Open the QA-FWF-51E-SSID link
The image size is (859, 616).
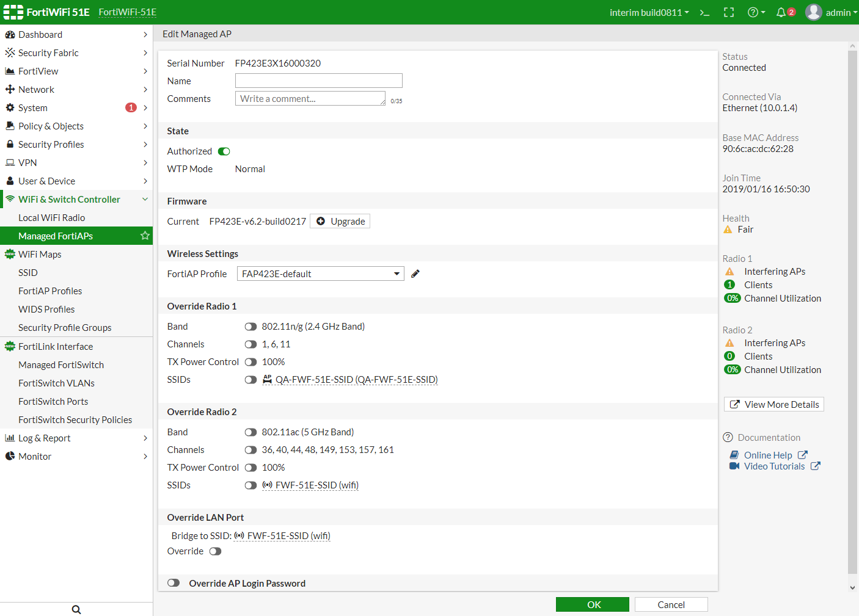pos(356,380)
